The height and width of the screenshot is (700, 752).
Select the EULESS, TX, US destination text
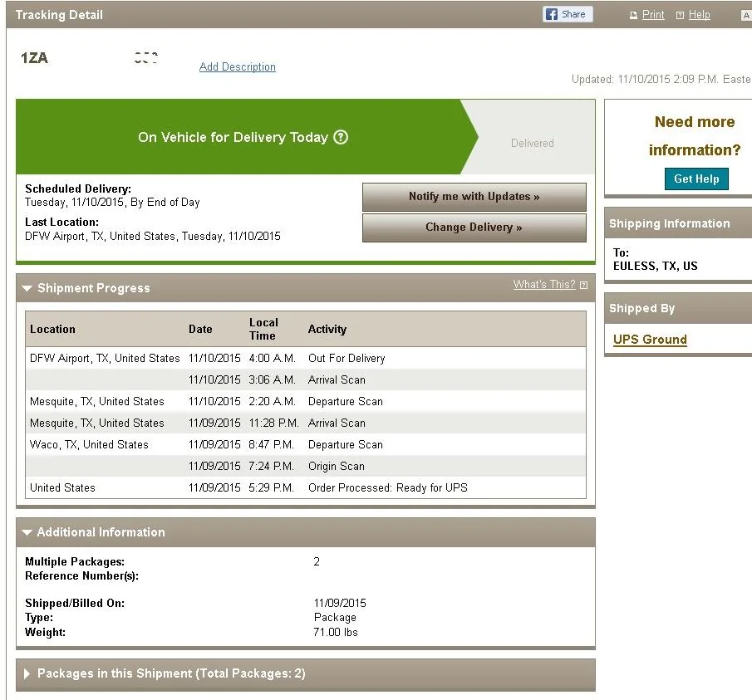click(x=656, y=266)
